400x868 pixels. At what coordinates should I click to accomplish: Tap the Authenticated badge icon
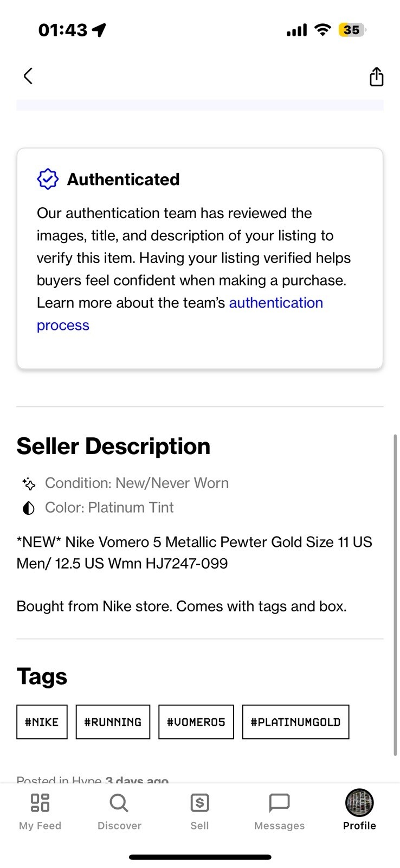pyautogui.click(x=48, y=179)
